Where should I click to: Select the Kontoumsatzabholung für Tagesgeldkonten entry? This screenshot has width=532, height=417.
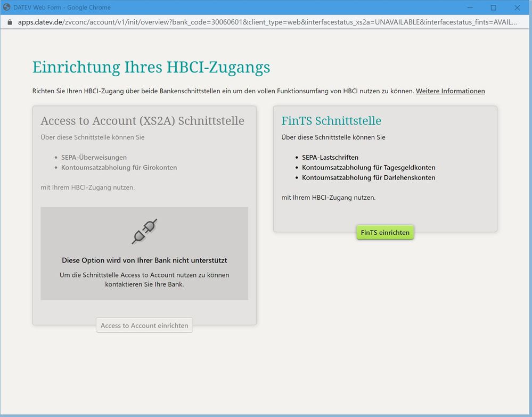pos(369,167)
